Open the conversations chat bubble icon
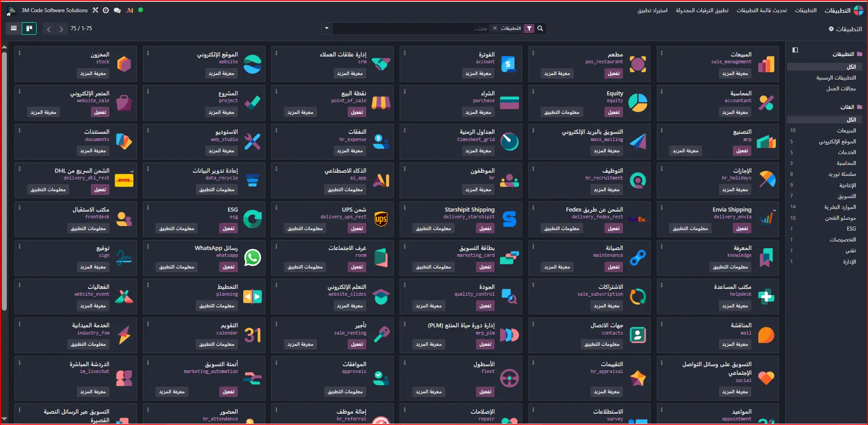This screenshot has width=868, height=425. pyautogui.click(x=117, y=10)
